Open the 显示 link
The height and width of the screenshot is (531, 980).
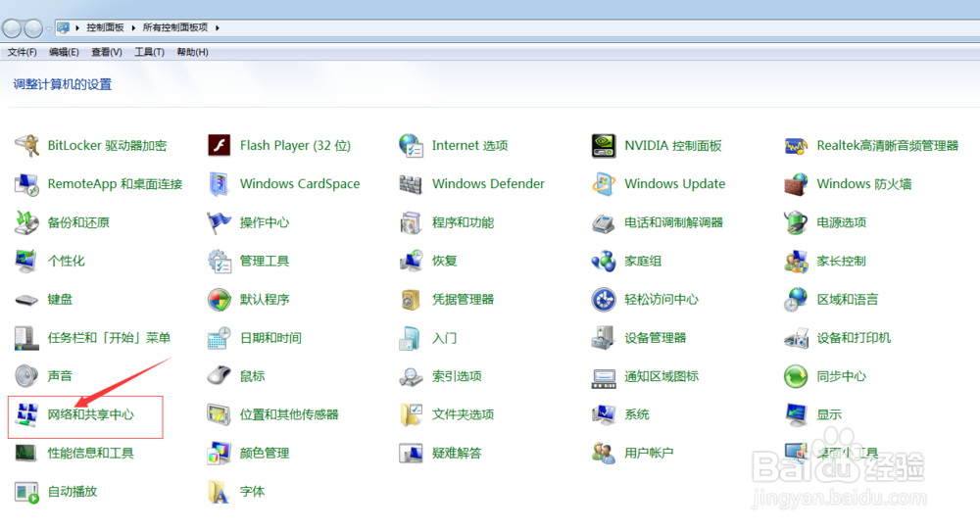pos(829,414)
